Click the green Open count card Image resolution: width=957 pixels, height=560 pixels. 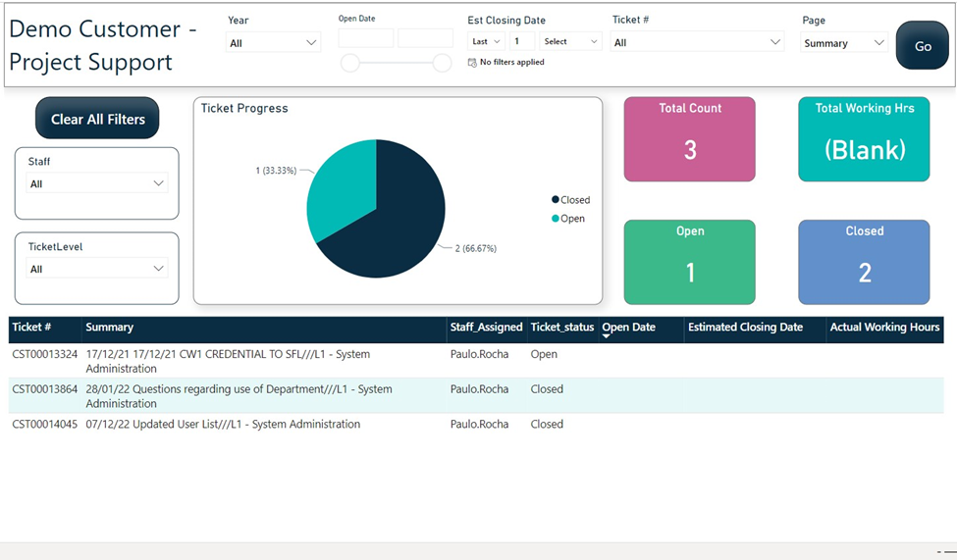(690, 262)
